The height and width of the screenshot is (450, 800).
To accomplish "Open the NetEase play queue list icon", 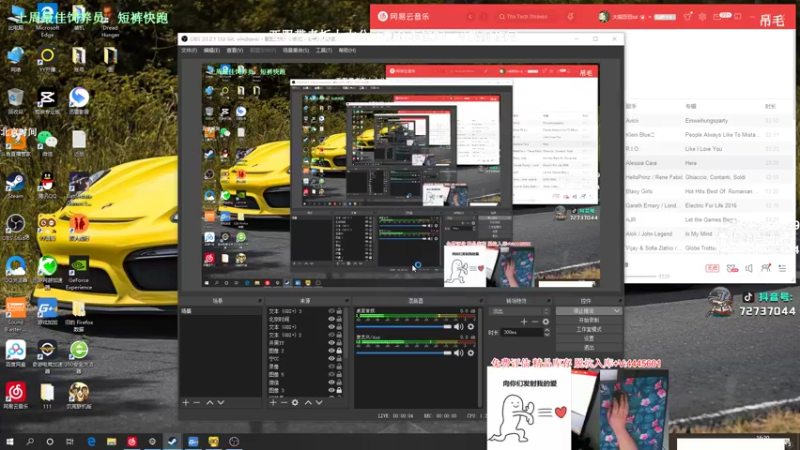I will (782, 268).
